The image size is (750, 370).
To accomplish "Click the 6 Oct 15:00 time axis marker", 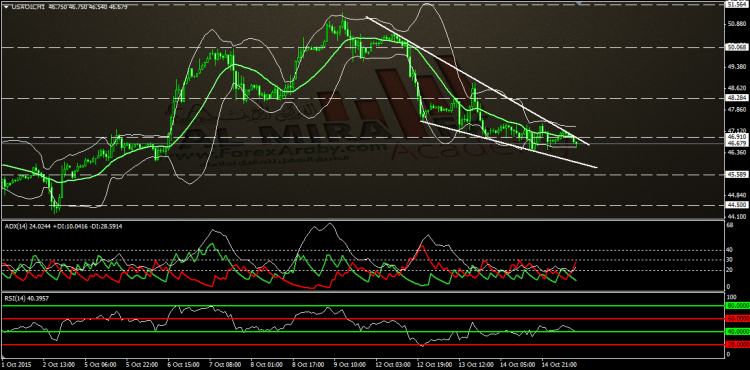I will coord(183,365).
